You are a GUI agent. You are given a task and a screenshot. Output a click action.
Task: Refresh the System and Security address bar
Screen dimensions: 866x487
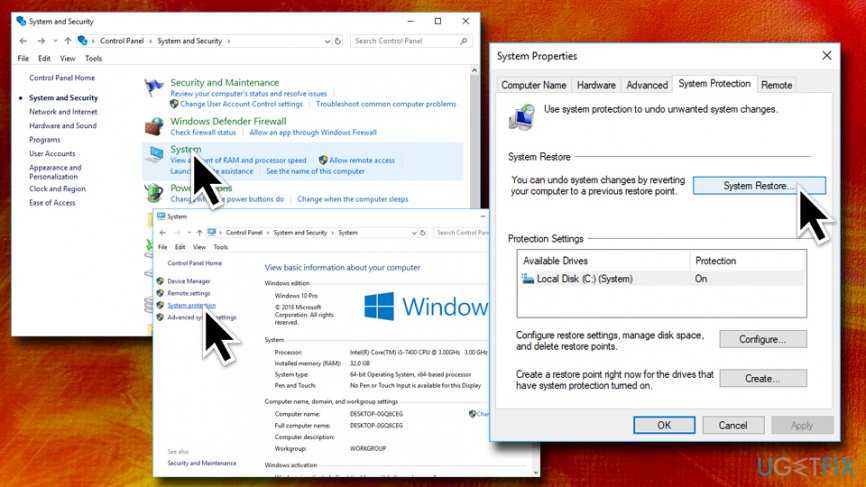coord(338,41)
